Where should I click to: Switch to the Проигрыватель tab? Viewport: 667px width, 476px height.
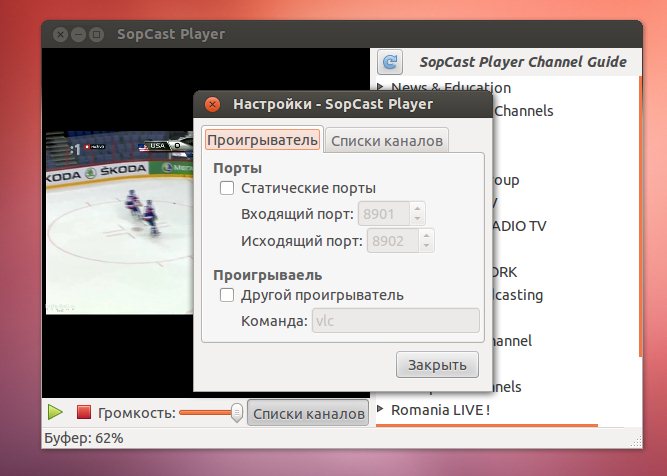click(x=262, y=140)
